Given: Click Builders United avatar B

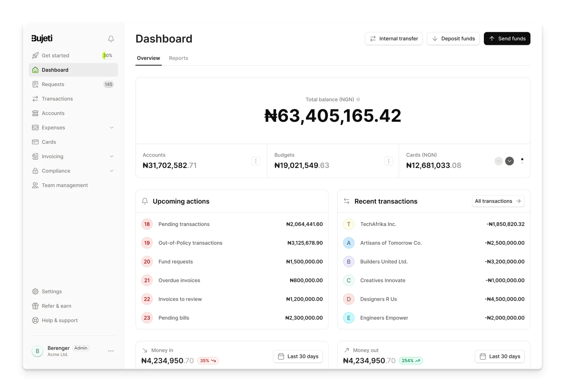Looking at the screenshot, I should tap(349, 262).
